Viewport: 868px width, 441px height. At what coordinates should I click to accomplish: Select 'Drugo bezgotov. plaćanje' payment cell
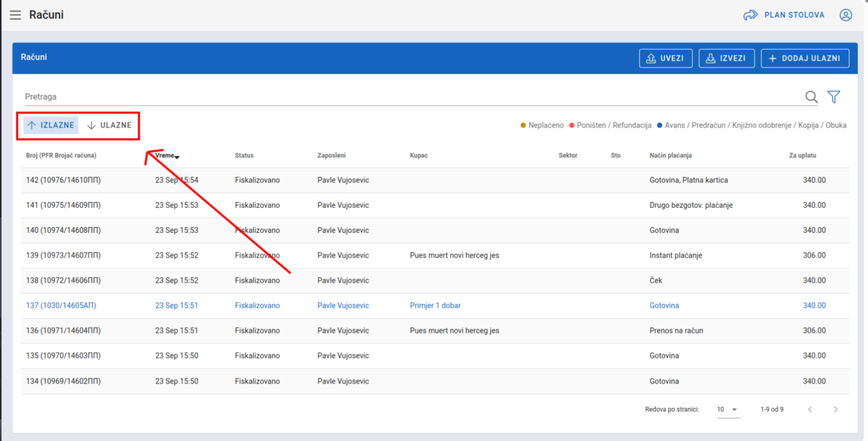(691, 205)
